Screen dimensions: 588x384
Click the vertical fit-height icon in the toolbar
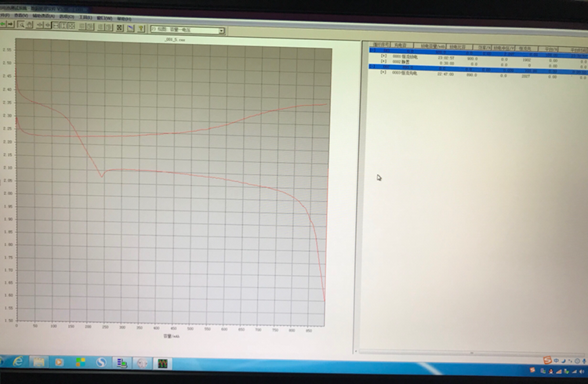(x=64, y=26)
